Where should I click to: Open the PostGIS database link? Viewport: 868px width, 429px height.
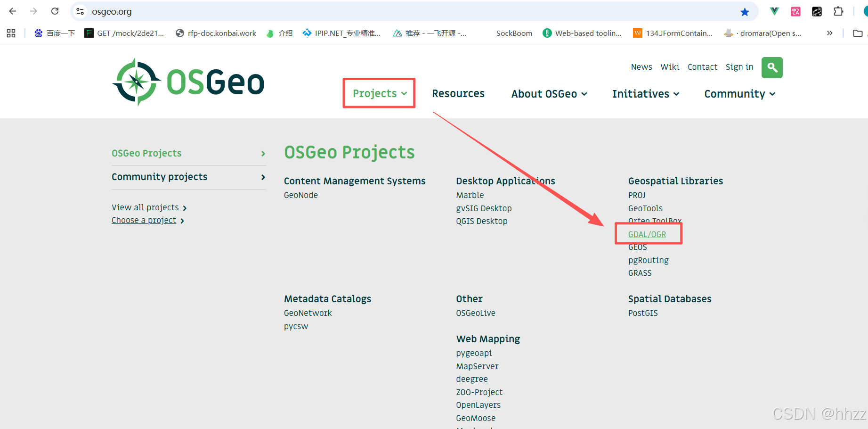(x=643, y=313)
